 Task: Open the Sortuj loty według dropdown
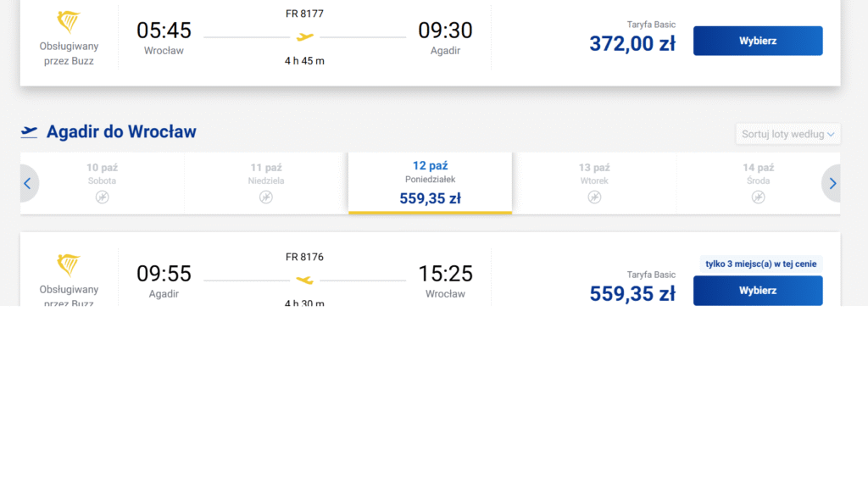click(787, 134)
